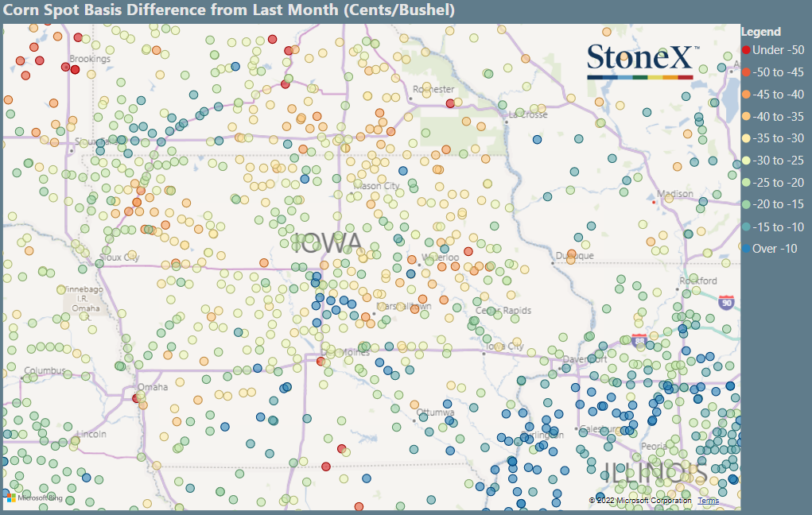Click the Iowa City label

505,347
